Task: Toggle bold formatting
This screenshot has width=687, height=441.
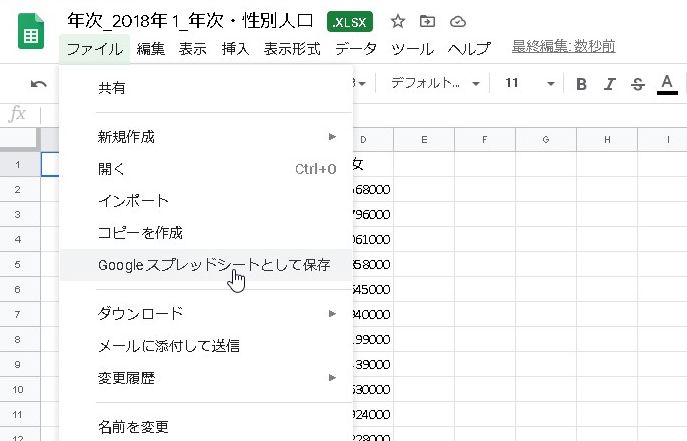Action: 581,84
